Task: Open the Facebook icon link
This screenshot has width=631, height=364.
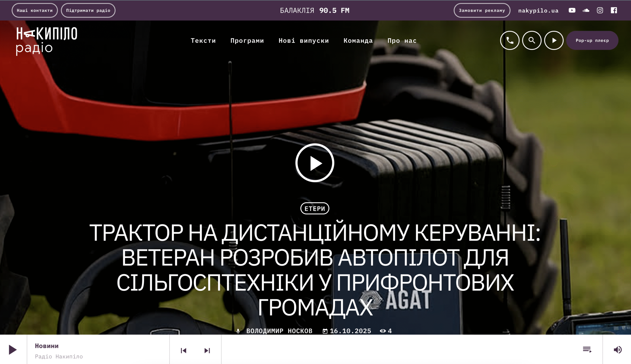Action: point(614,10)
